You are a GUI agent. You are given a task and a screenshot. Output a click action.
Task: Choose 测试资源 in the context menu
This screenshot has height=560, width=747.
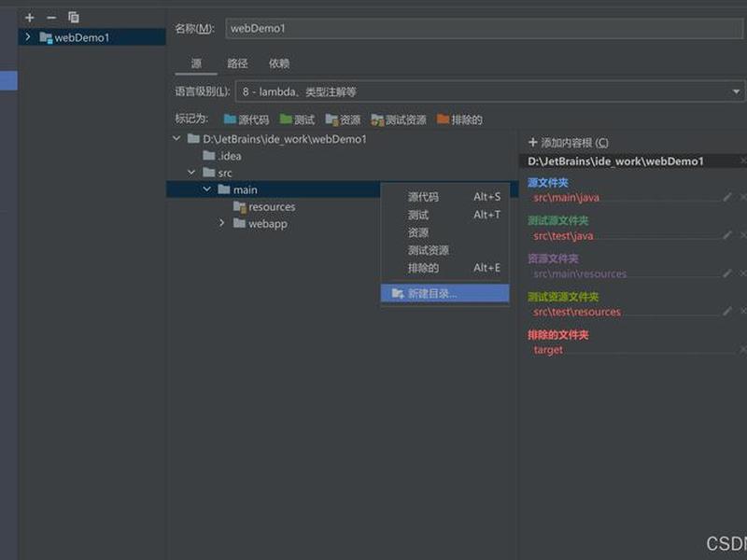click(x=445, y=250)
